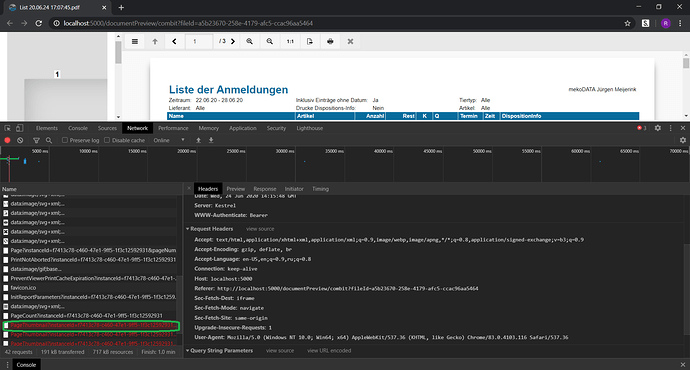Reload the page in Chrome

coord(39,23)
